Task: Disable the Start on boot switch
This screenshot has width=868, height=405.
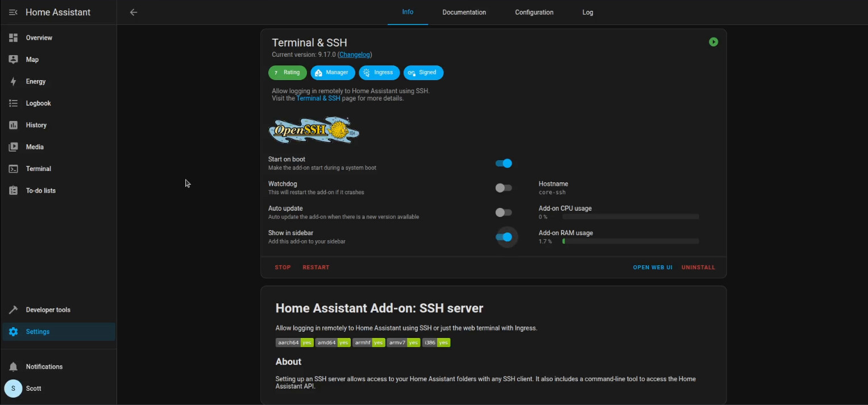Action: 504,164
